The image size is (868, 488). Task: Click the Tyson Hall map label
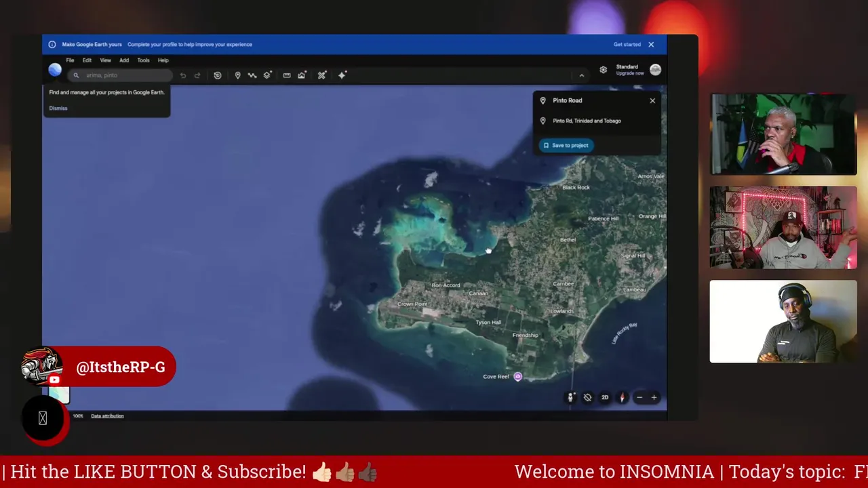coord(488,323)
